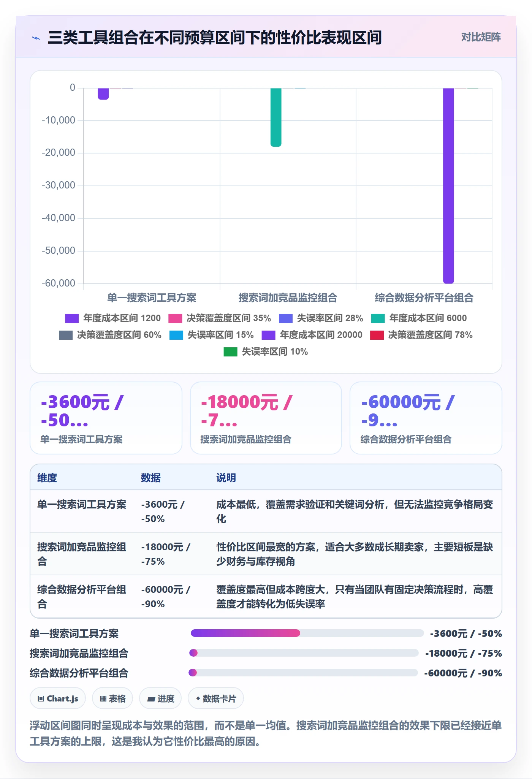This screenshot has height=779, width=532.
Task: Click progress bar for 搜索词加竞品监控组合
Action: pos(304,653)
